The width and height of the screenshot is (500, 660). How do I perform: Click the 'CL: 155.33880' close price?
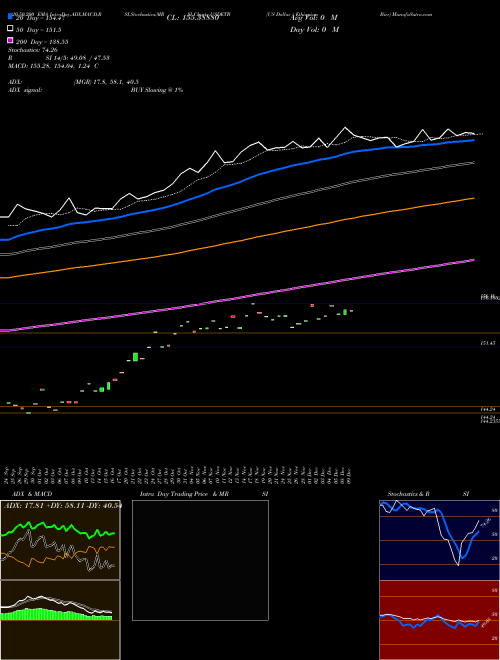tap(193, 18)
